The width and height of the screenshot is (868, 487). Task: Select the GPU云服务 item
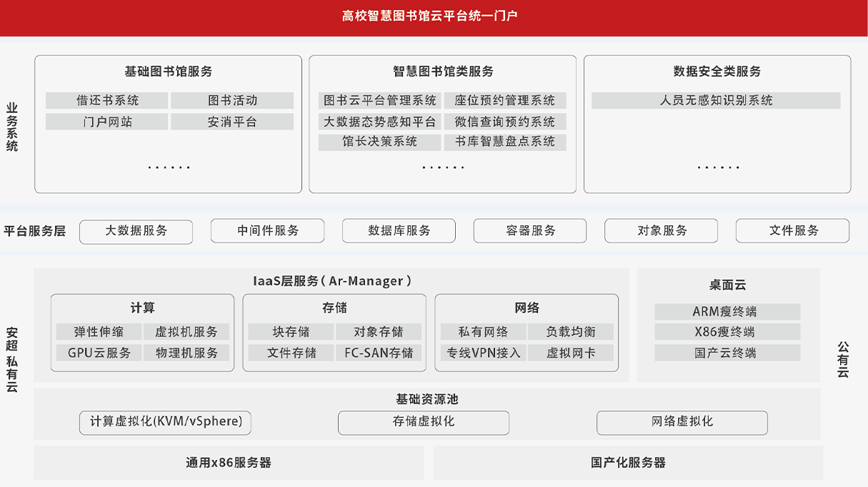pyautogui.click(x=99, y=353)
